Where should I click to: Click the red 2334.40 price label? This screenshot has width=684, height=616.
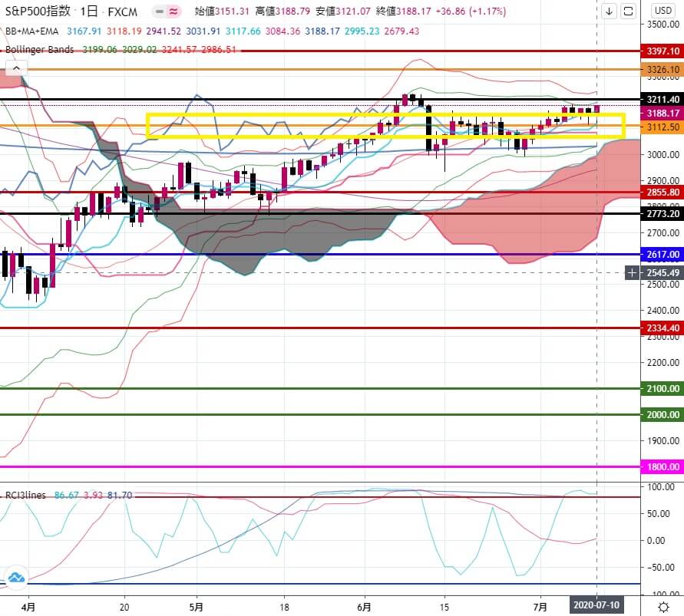(x=663, y=328)
